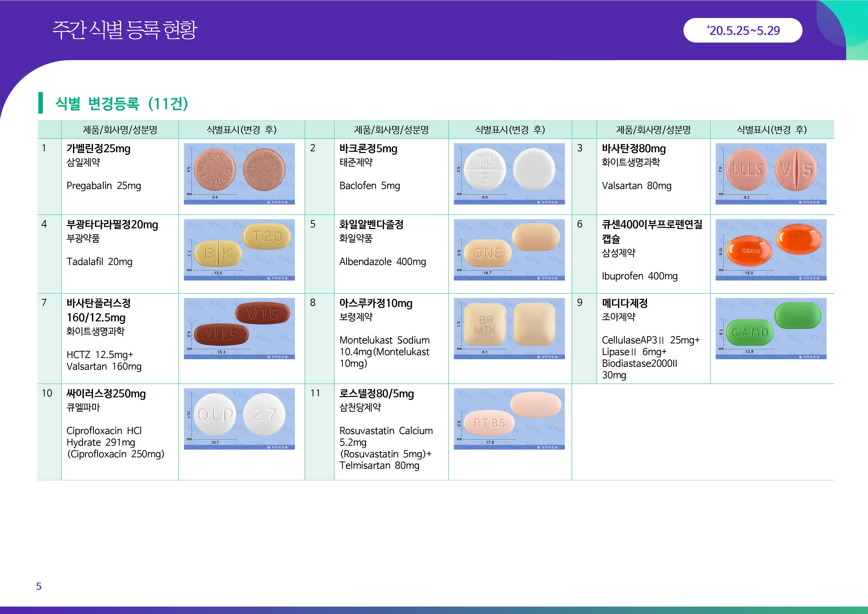Click the 바사탄정80mg LLLS tablet image
Screen dimensions: 868x614
pyautogui.click(x=771, y=174)
